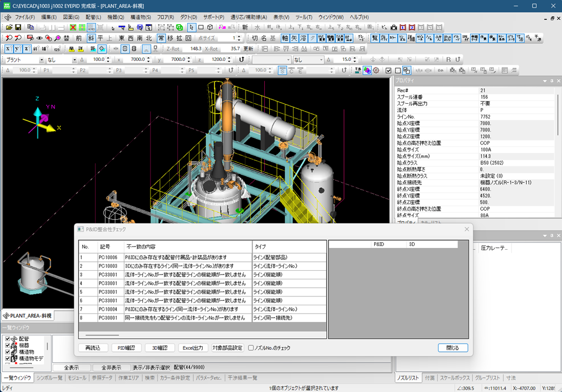Switch to the シンボル一覧 tab
Image resolution: width=562 pixels, height=392 pixels.
point(49,378)
